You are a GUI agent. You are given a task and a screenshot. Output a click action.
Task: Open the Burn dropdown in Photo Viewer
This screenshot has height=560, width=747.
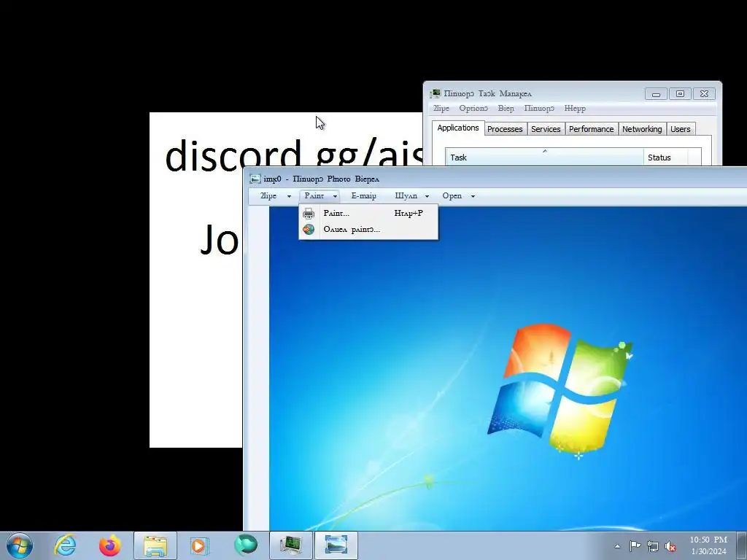click(411, 195)
